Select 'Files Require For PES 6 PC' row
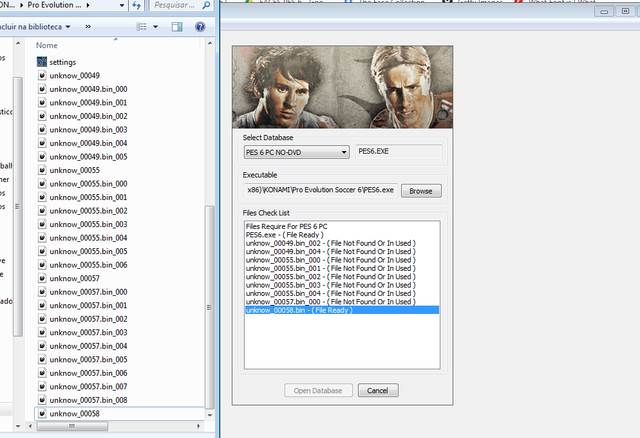640x438 pixels. (342, 226)
